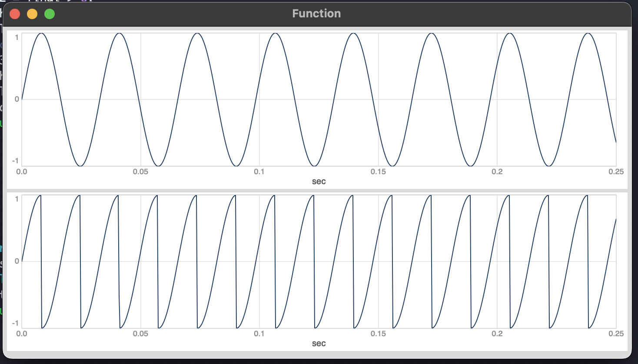
Task: Click the y-axis "-1" label on the bottom plot
Action: click(16, 323)
